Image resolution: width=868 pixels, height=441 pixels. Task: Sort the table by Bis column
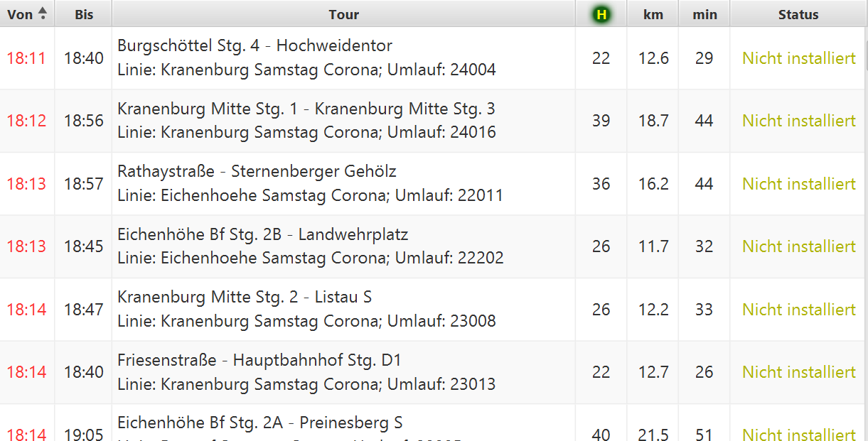tap(84, 14)
